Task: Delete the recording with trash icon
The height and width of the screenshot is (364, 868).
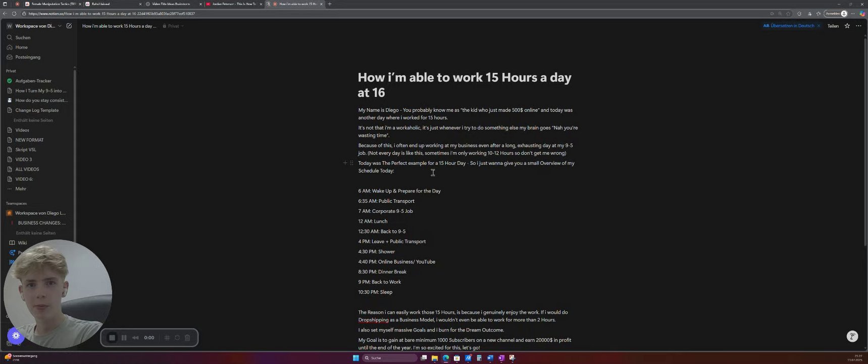Action: coord(187,338)
